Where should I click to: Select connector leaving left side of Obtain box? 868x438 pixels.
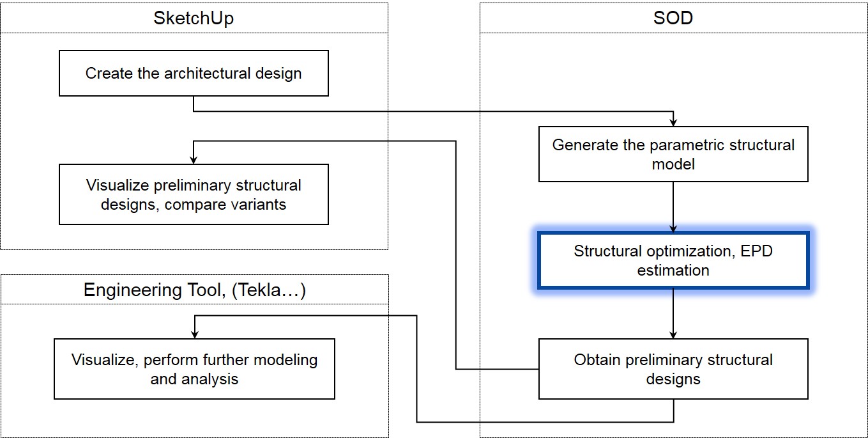[455, 256]
